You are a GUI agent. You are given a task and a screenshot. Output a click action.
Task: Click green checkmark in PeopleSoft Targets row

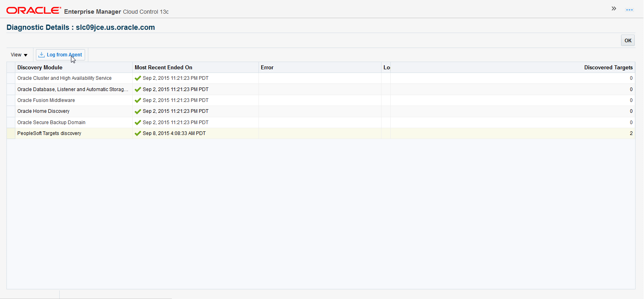(138, 133)
